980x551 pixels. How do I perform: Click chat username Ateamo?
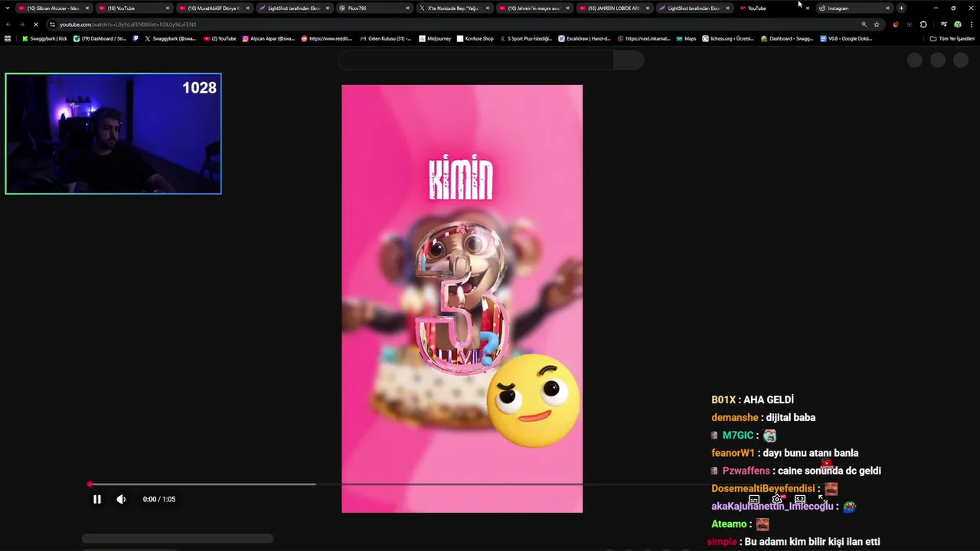729,524
